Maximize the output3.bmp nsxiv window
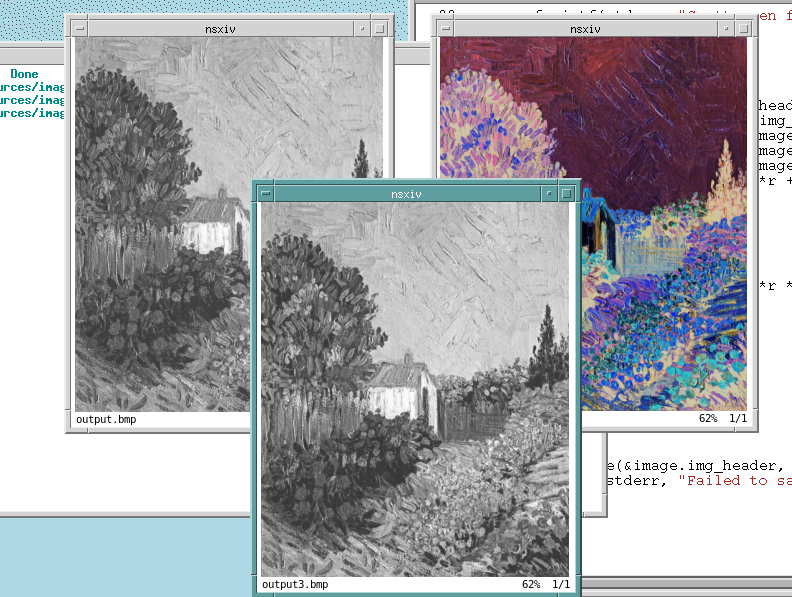The width and height of the screenshot is (792, 597). pos(567,193)
